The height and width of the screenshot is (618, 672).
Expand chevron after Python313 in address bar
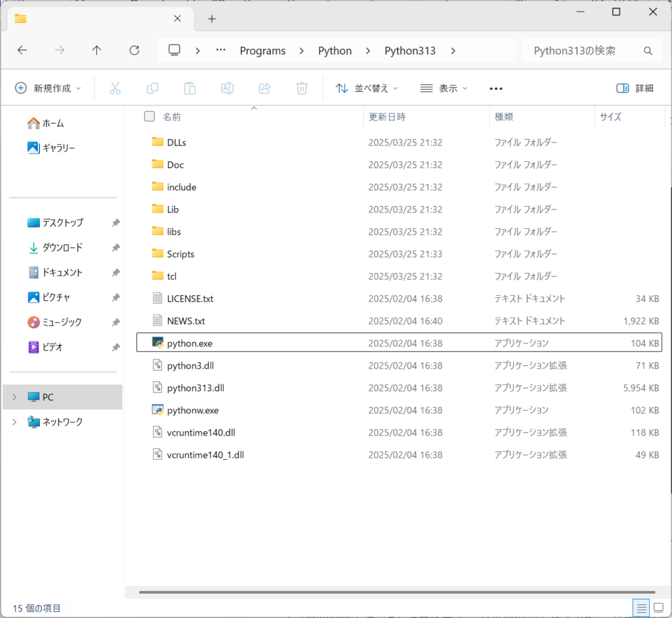(x=453, y=51)
